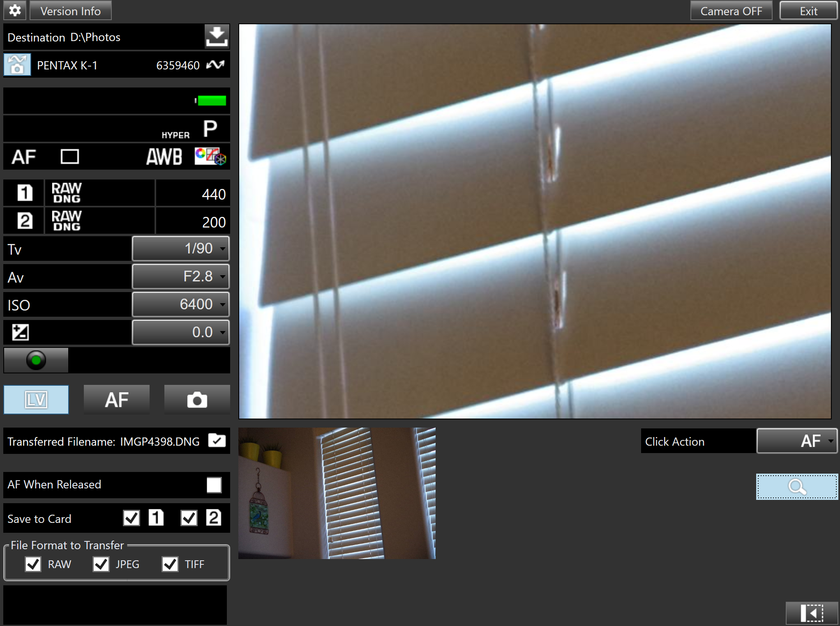Toggle Live View with LV button
This screenshot has height=626, width=840.
pos(36,400)
